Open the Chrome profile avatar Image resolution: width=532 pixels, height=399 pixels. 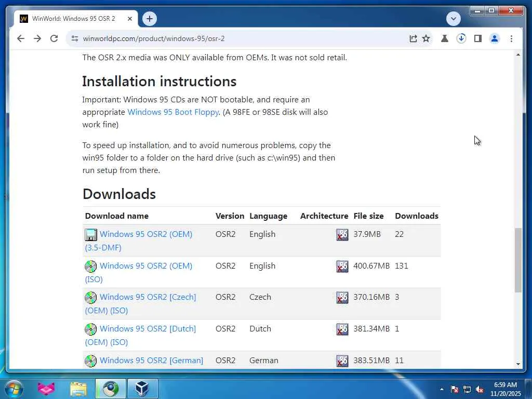click(495, 38)
